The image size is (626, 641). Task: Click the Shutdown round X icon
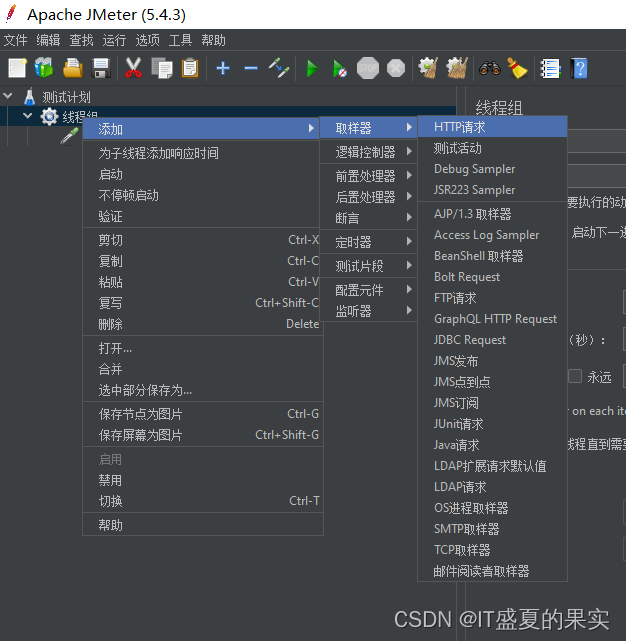396,68
